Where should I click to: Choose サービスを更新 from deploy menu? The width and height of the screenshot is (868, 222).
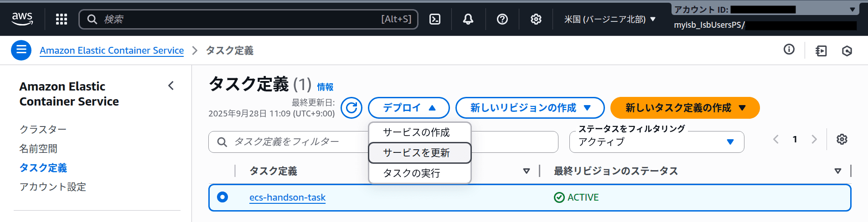419,153
